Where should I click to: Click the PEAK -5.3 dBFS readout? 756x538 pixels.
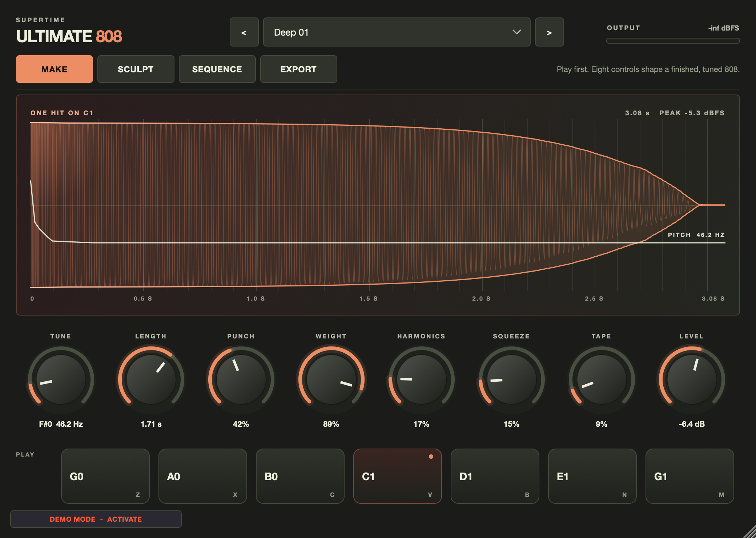pos(692,113)
